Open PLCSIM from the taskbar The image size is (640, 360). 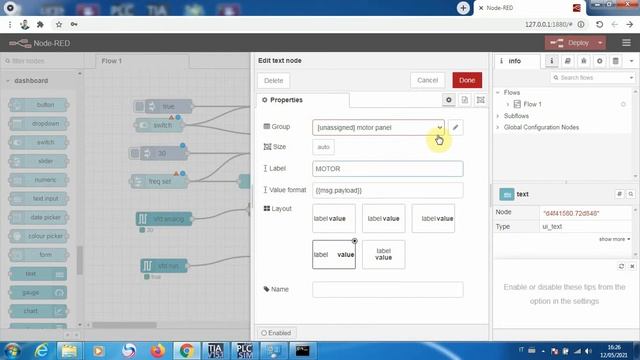[x=244, y=351]
